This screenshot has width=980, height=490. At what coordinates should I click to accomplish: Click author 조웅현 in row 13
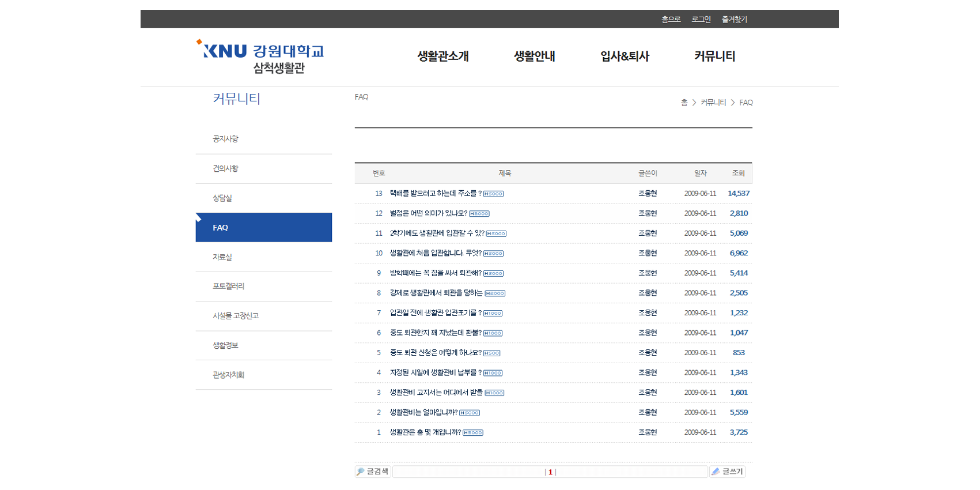[x=648, y=194]
